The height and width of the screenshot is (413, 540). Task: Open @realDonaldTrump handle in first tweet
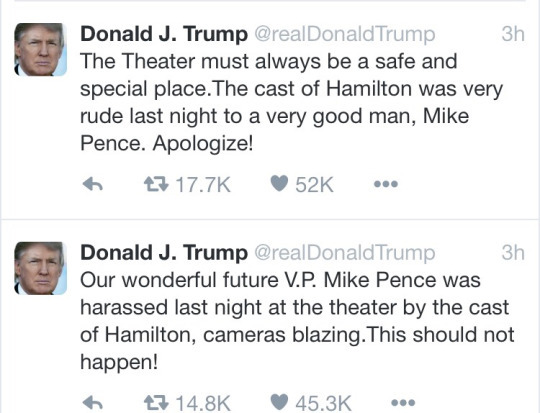point(345,35)
